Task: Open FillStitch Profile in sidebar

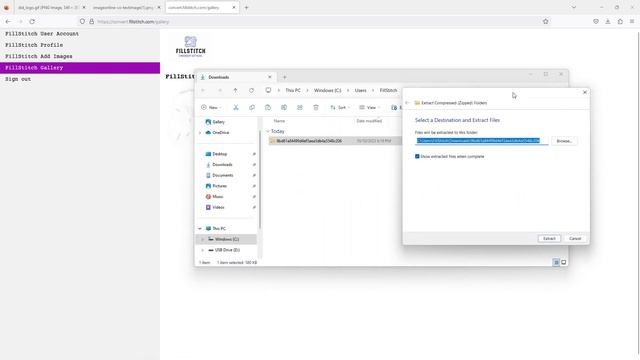Action: pyautogui.click(x=34, y=45)
